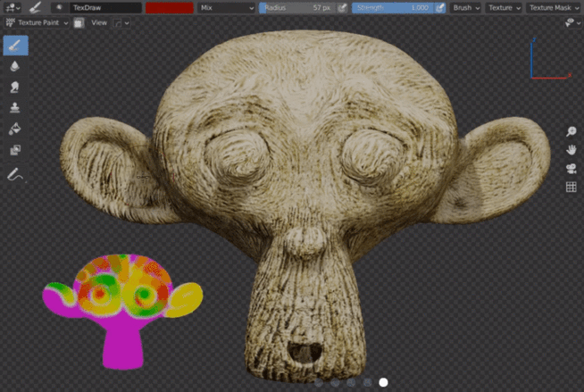Open the Texture dropdown
This screenshot has width=584, height=392.
point(503,7)
